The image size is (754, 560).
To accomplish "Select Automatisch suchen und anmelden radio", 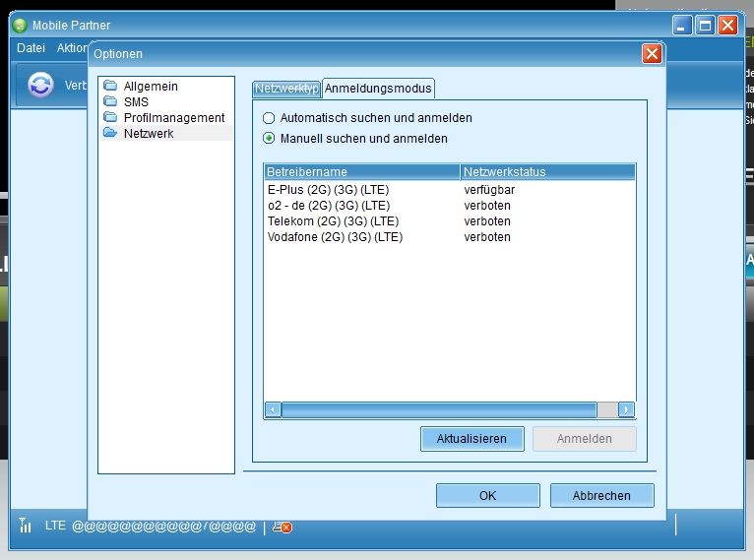I will (269, 118).
